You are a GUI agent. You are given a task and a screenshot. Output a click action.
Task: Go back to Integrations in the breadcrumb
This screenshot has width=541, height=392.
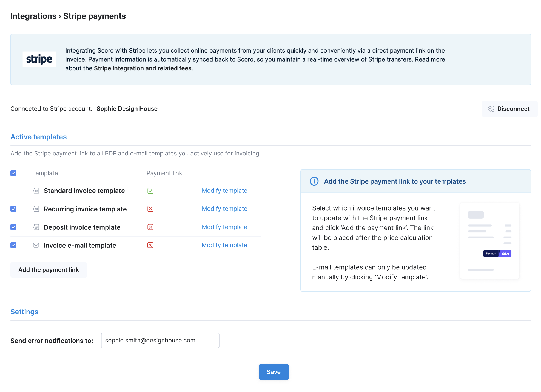33,16
